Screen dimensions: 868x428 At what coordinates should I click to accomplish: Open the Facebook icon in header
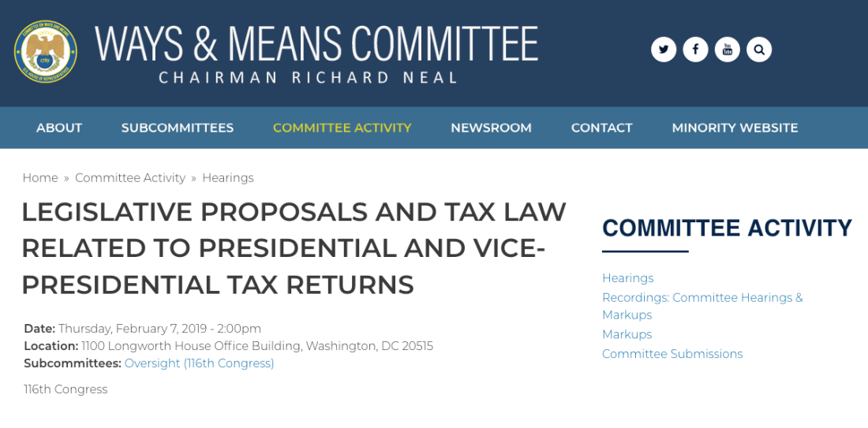tap(695, 50)
